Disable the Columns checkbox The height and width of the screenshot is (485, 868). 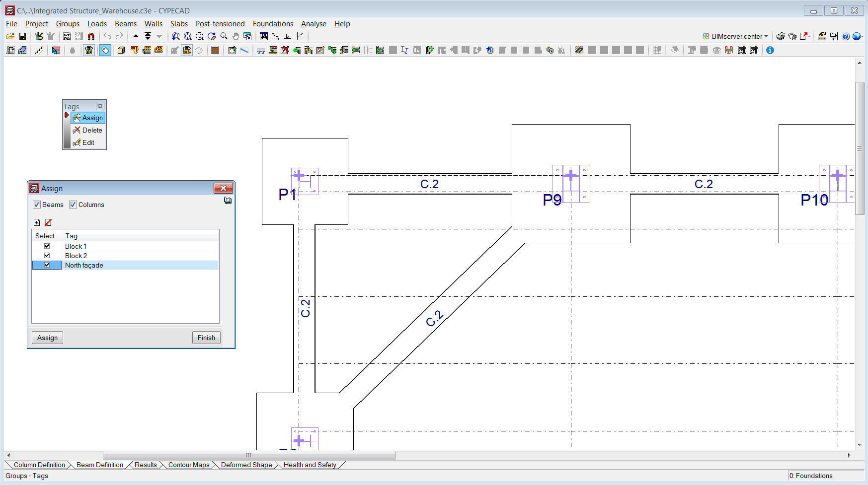tap(73, 205)
